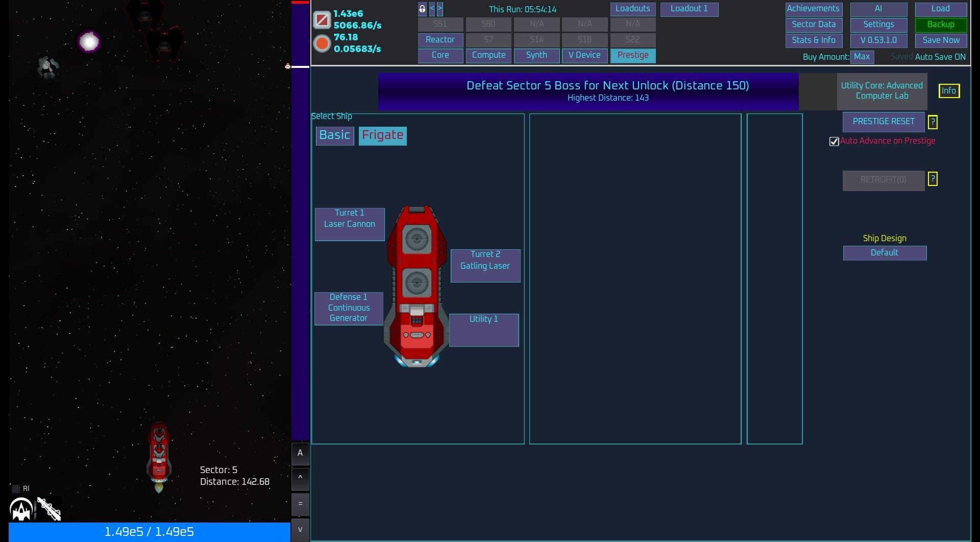This screenshot has width=980, height=542.
Task: Click the glowing white orb in space
Action: point(89,41)
